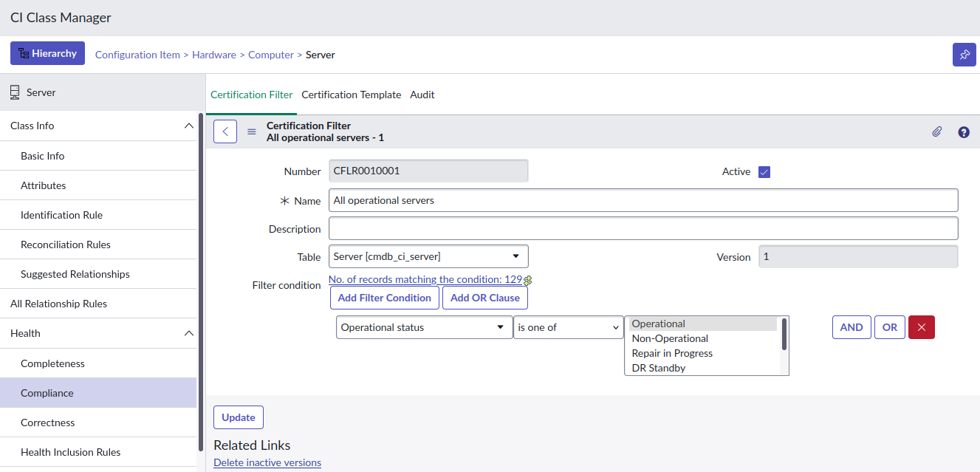Uncheck the Active checkbox
This screenshot has width=980, height=472.
(x=764, y=172)
